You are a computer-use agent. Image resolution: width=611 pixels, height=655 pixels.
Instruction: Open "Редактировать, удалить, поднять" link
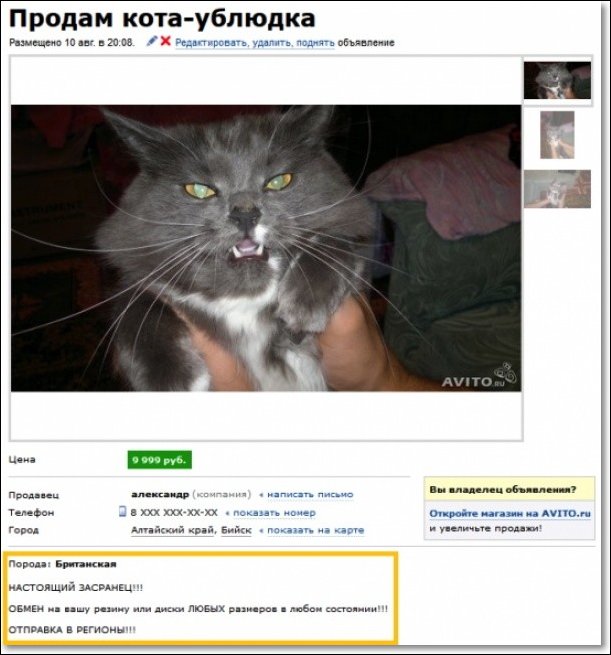255,43
